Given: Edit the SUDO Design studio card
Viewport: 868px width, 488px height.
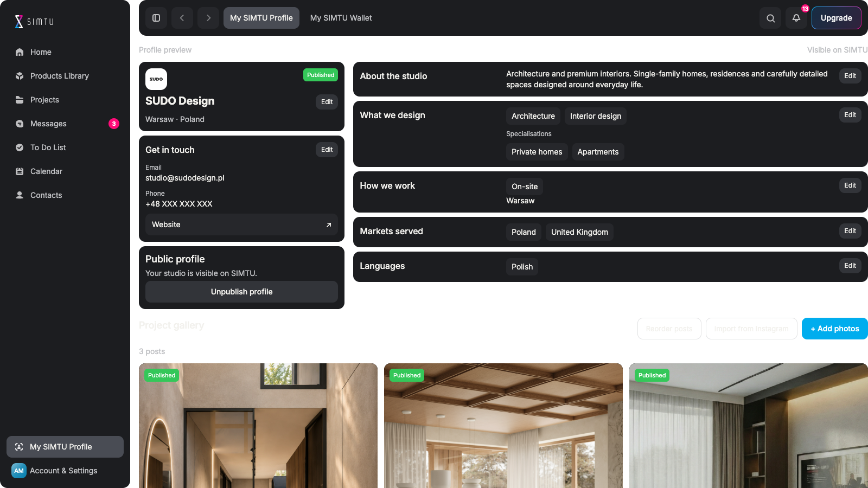Looking at the screenshot, I should (327, 102).
